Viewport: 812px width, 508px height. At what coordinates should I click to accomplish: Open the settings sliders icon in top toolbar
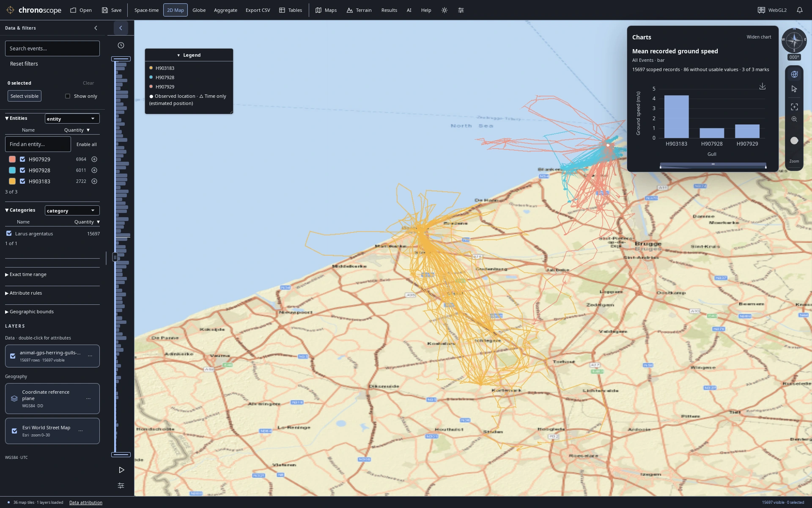pyautogui.click(x=461, y=10)
